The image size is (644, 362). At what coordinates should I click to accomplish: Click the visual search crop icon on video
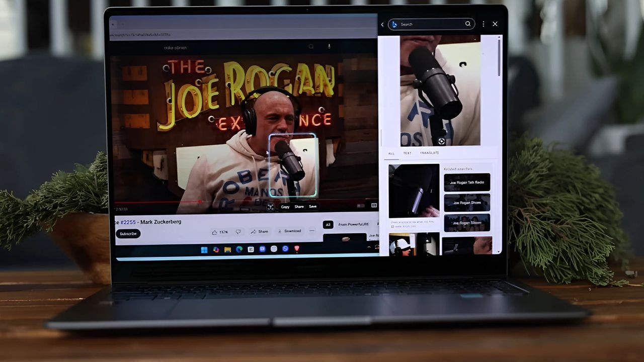(x=270, y=207)
